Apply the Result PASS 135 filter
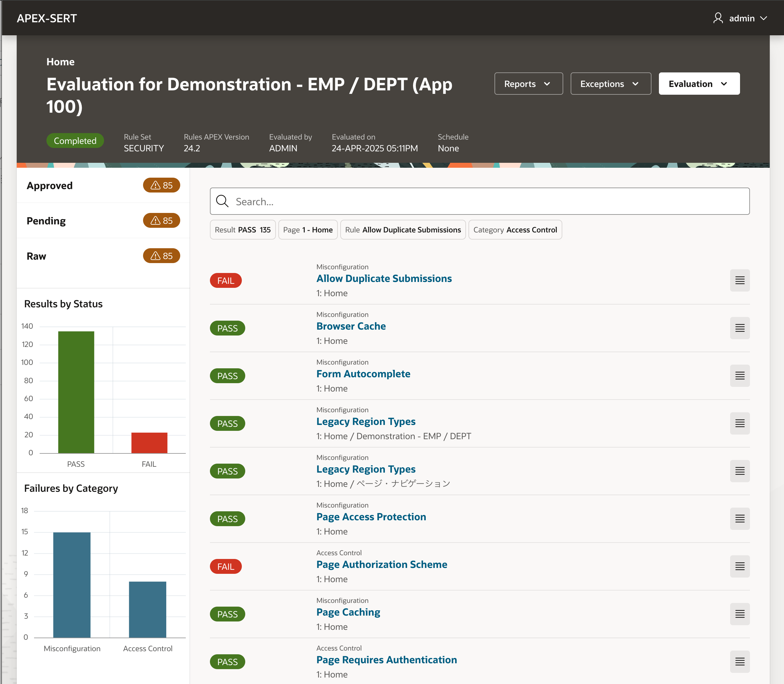This screenshot has height=684, width=784. pos(242,230)
